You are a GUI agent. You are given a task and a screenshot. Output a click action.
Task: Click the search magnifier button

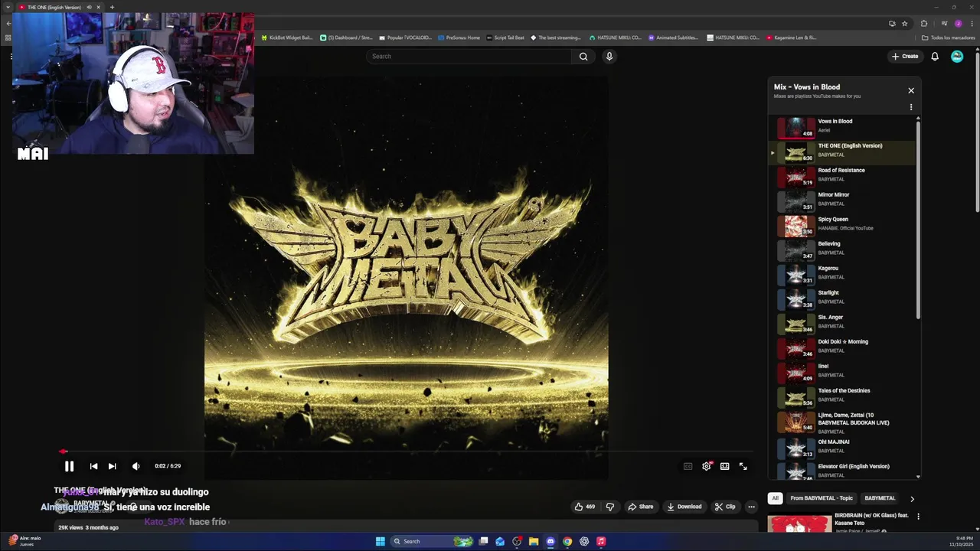[583, 56]
